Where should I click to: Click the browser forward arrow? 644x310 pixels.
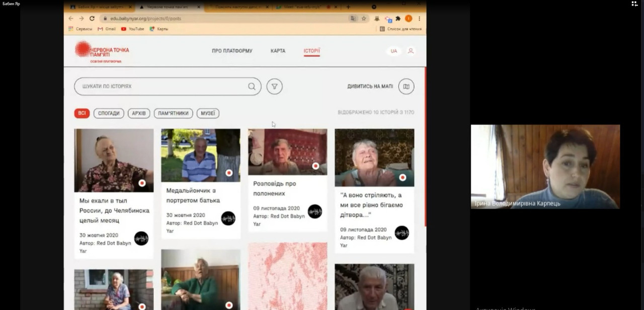[82, 19]
